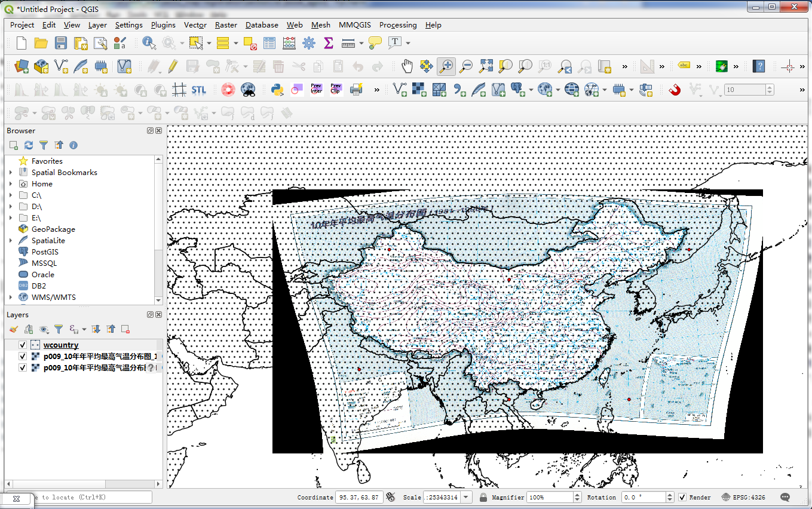This screenshot has height=509, width=812.
Task: Open the Python Console icon
Action: coord(277,90)
